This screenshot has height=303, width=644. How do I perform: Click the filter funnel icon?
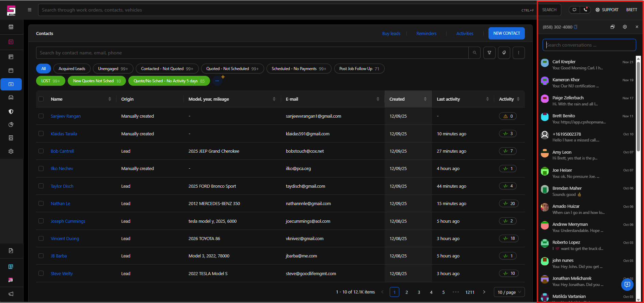(489, 53)
